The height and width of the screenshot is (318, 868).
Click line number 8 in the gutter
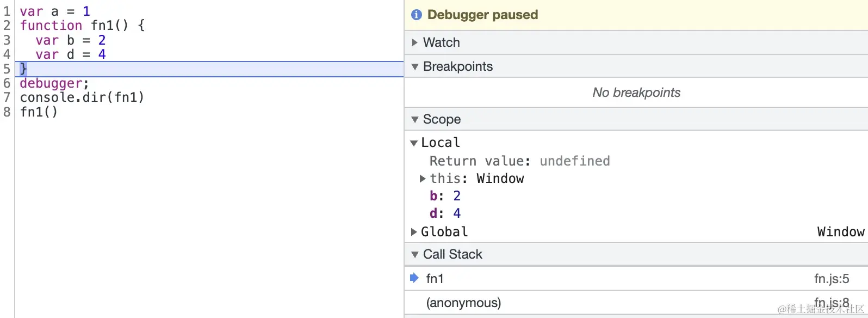pos(7,112)
